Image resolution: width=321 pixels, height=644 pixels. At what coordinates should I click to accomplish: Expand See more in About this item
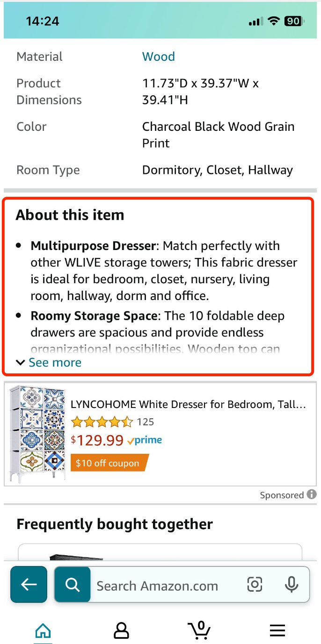point(55,363)
